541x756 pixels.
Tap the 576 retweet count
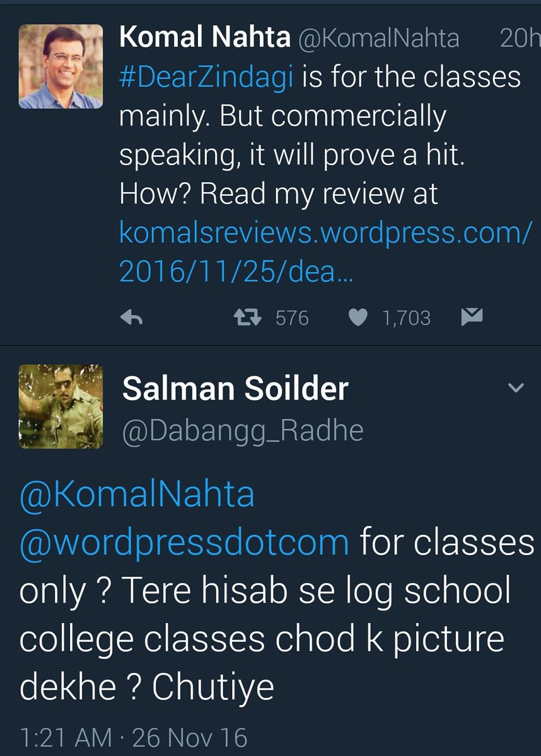pos(292,318)
